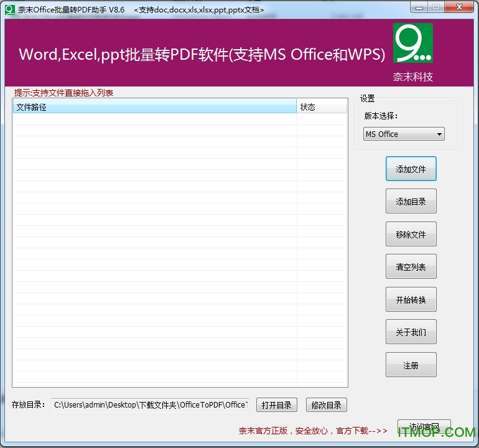Click the green 9 奈末科技 logo

pos(412,43)
